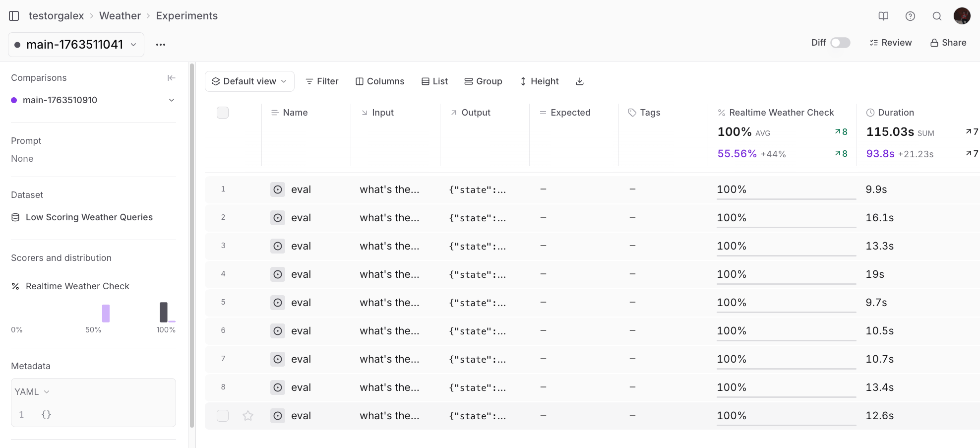Click the dark 100% distribution bar

164,312
